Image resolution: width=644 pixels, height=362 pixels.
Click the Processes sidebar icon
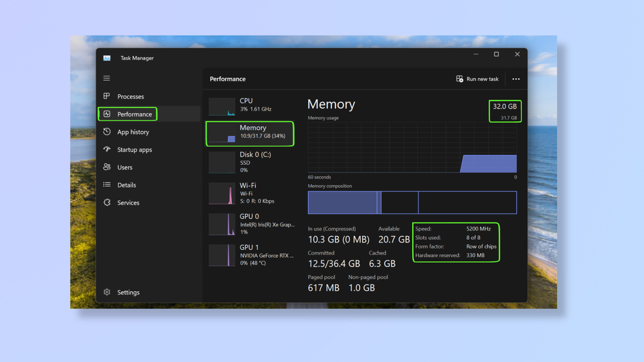click(107, 96)
